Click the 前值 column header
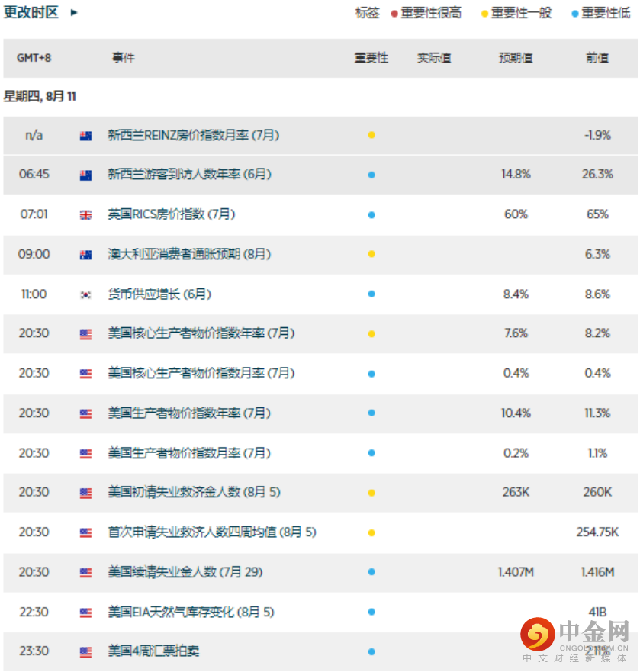This screenshot has height=672, width=640. [x=597, y=58]
